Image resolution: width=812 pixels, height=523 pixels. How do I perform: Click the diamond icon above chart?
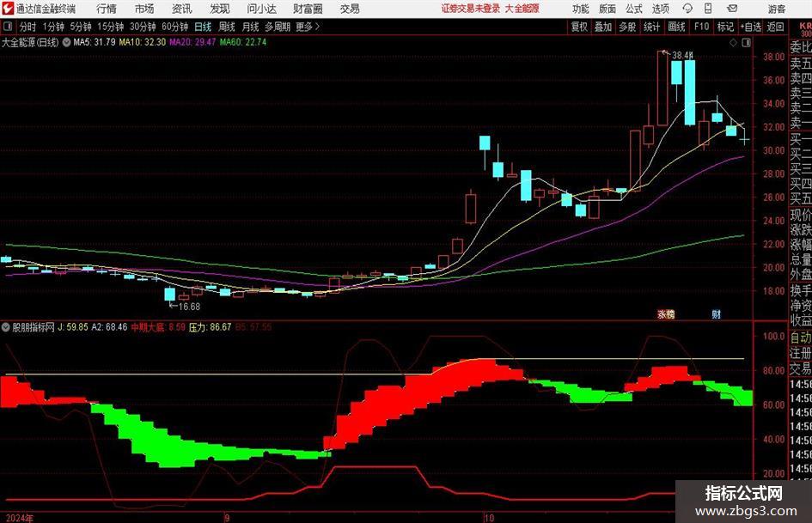[x=733, y=43]
